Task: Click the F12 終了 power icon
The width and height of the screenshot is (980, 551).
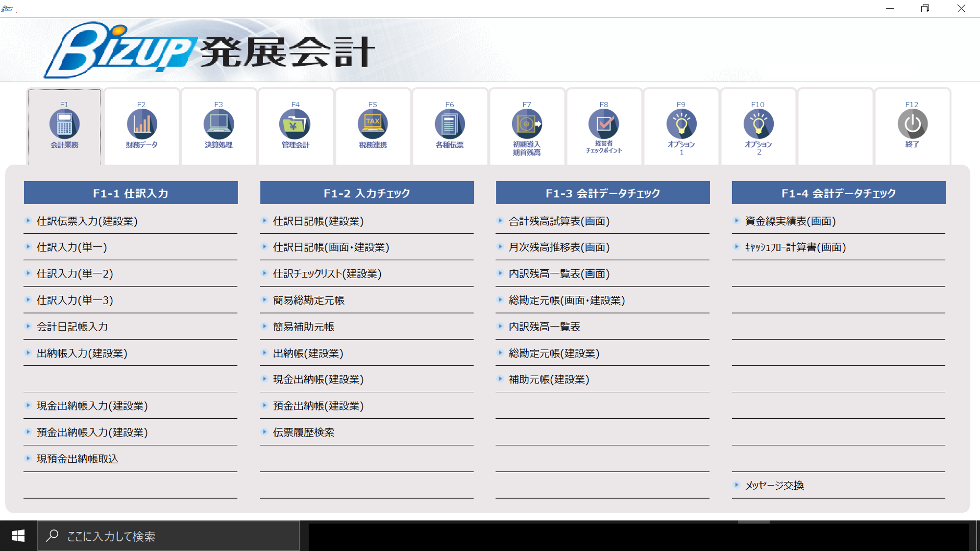Action: click(x=912, y=124)
